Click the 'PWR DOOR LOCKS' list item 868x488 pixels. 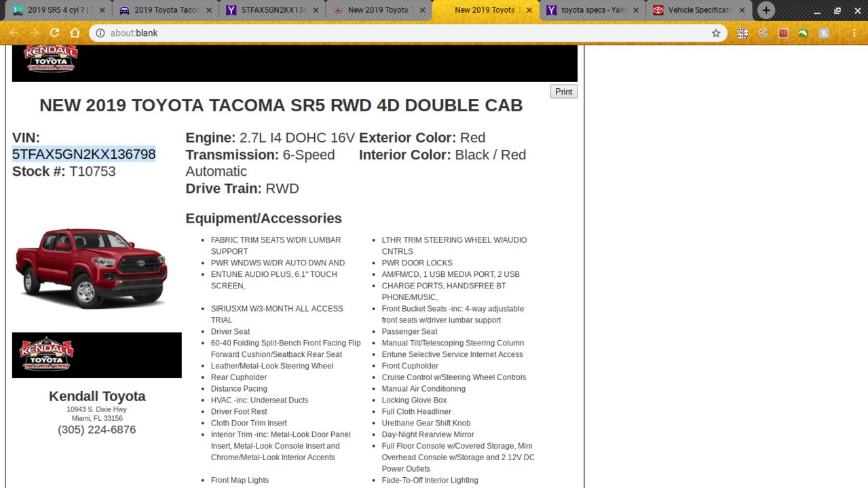417,263
